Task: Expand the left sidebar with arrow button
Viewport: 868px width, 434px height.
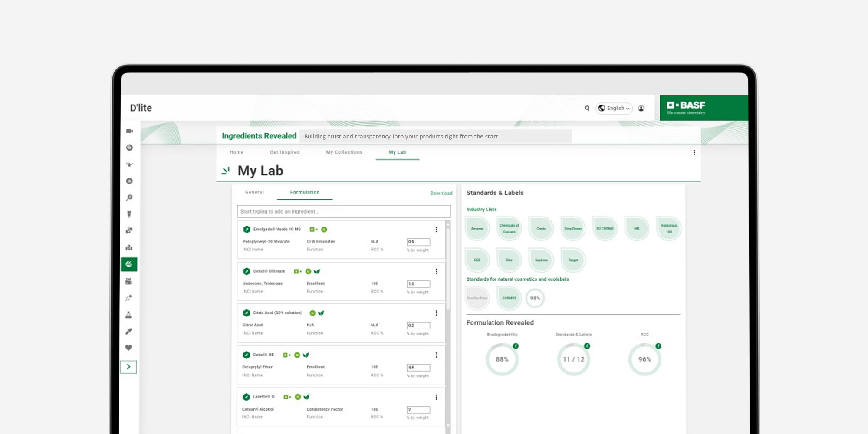Action: (128, 367)
